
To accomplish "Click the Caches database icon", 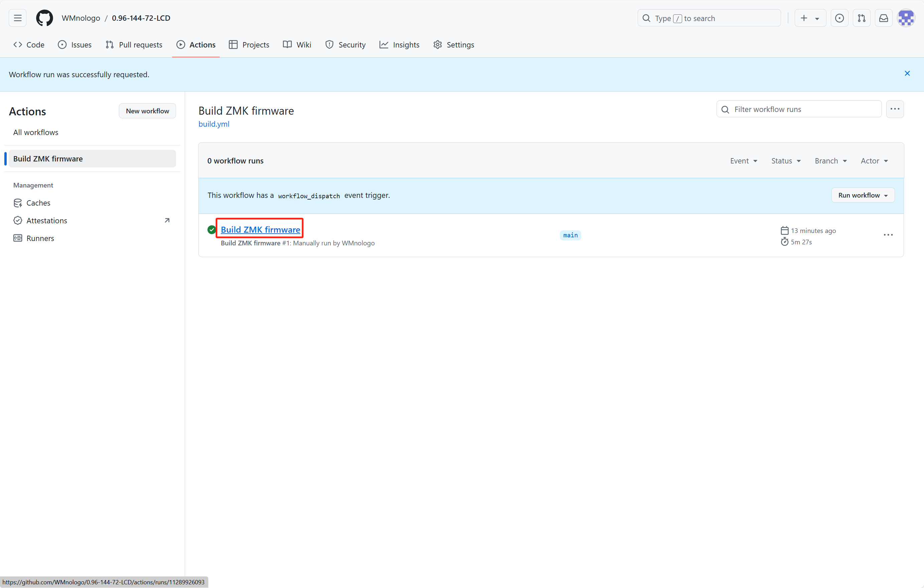I will click(x=18, y=203).
